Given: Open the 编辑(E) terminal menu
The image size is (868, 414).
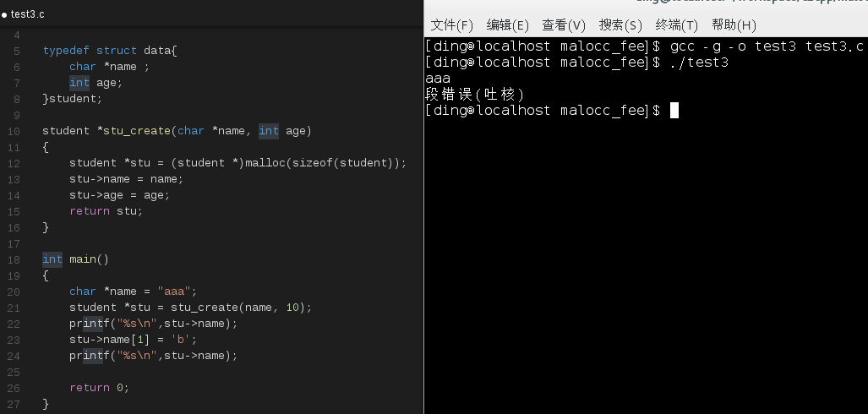Looking at the screenshot, I should (x=508, y=25).
